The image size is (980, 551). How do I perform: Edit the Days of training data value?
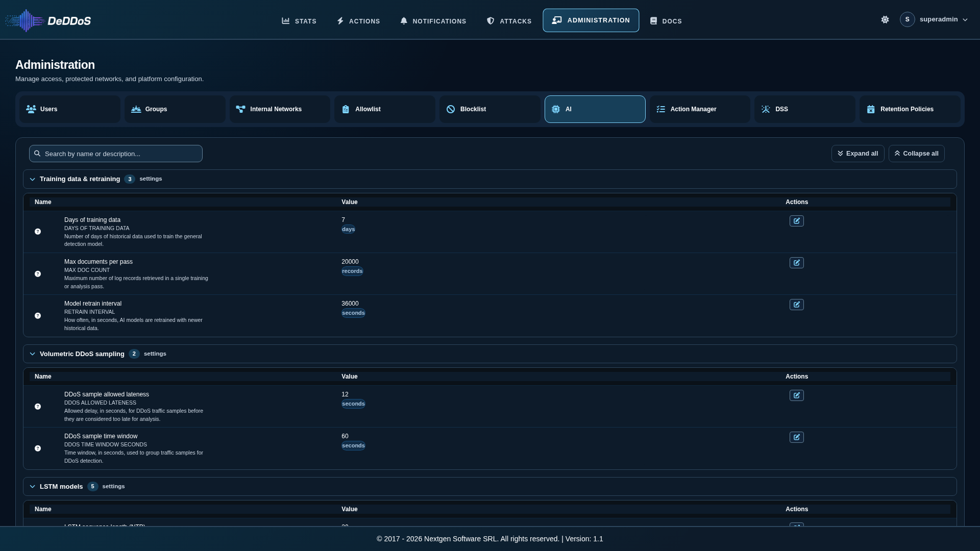pyautogui.click(x=796, y=221)
